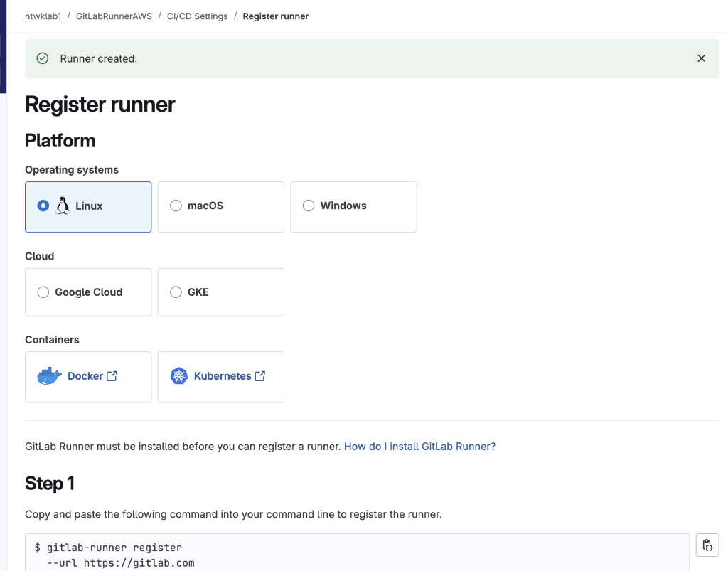The width and height of the screenshot is (728, 571).
Task: Click the gitlab-runner register command text
Action: tap(114, 548)
